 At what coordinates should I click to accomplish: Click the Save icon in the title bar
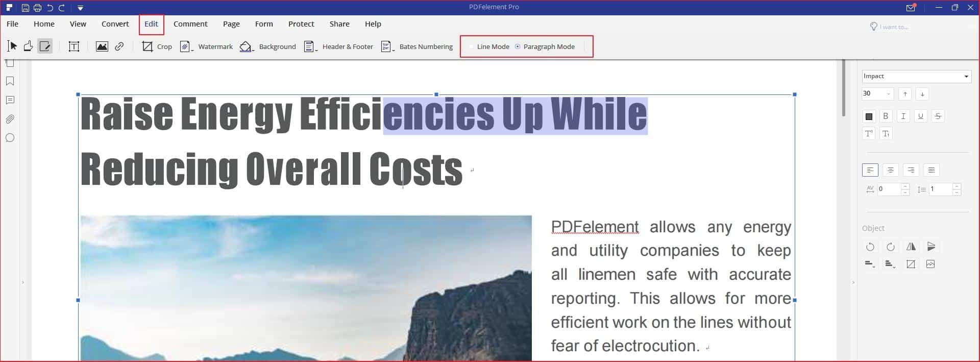tap(25, 8)
